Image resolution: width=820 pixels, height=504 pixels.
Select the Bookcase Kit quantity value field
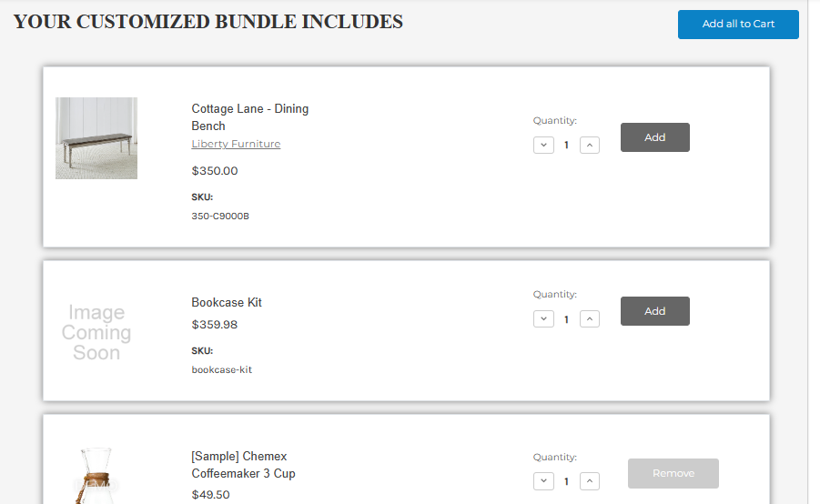coord(566,319)
